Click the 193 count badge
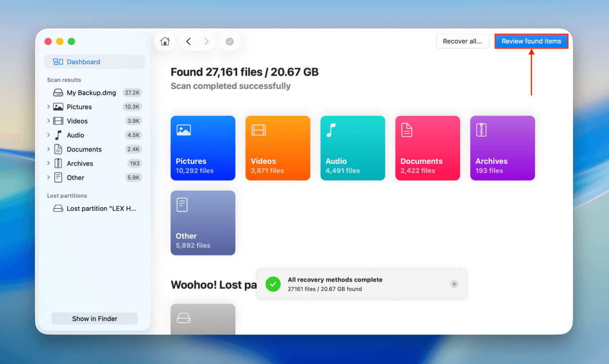The height and width of the screenshot is (364, 609). [x=134, y=164]
